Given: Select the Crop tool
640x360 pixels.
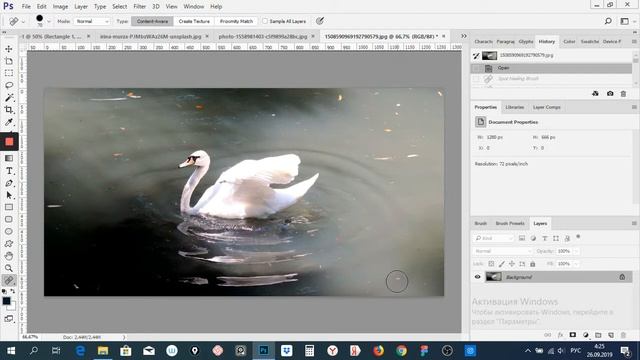Looking at the screenshot, I should click(x=9, y=110).
